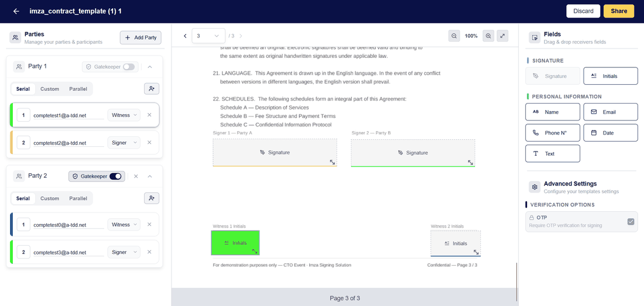The height and width of the screenshot is (306, 644).
Task: Collapse the Party 1 section
Action: [x=150, y=67]
